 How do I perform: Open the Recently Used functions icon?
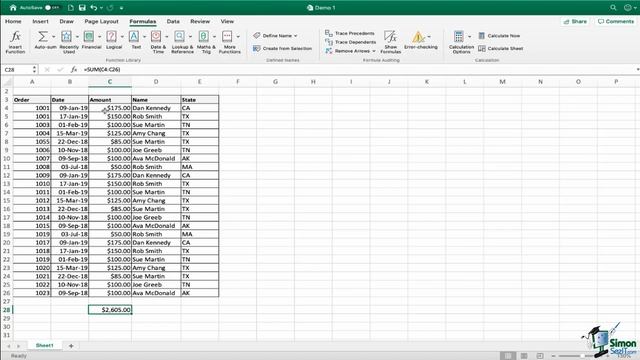pyautogui.click(x=66, y=37)
